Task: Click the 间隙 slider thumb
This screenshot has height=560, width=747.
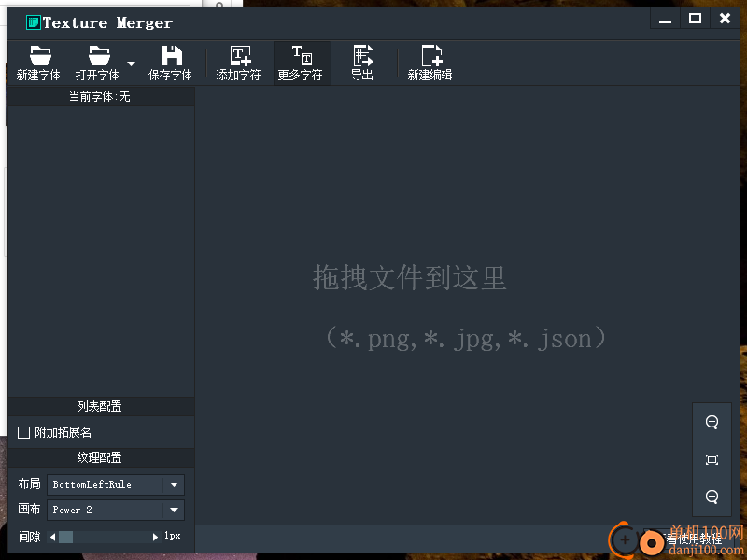Action: tap(65, 538)
